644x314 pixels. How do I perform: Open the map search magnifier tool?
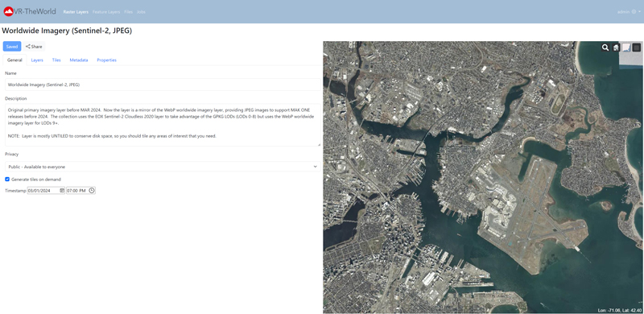[605, 48]
